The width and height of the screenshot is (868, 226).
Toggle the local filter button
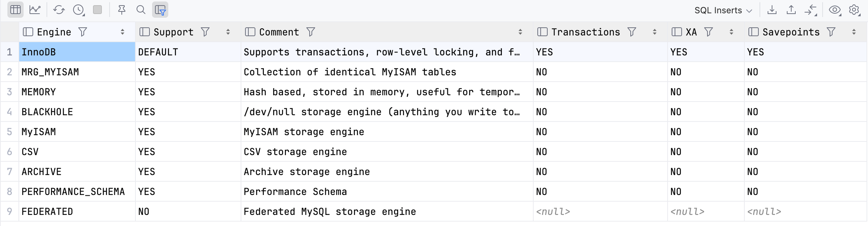(x=160, y=10)
